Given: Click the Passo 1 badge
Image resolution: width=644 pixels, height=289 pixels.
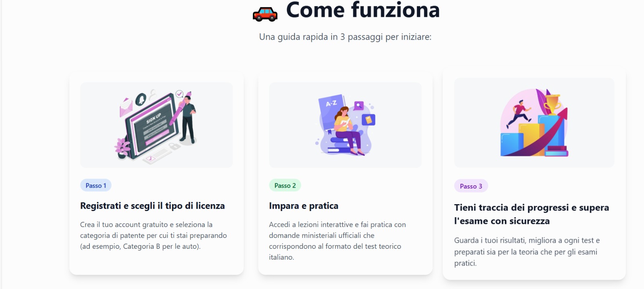Looking at the screenshot, I should coord(96,185).
